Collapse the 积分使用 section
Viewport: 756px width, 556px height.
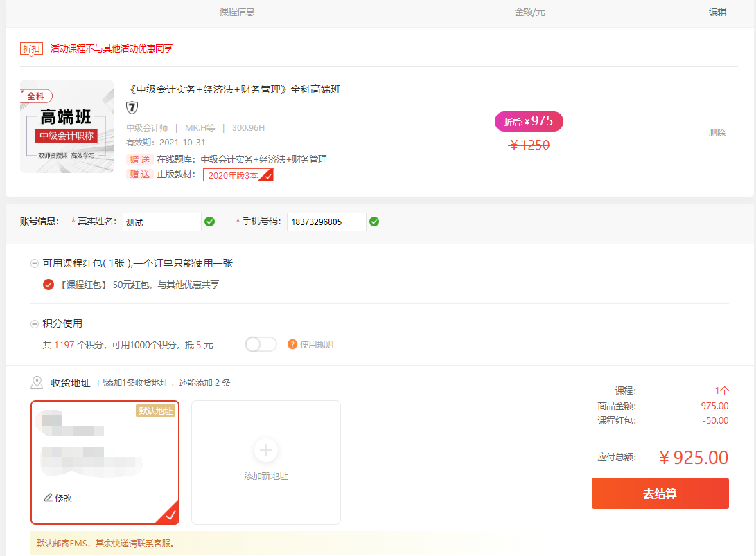click(x=35, y=323)
